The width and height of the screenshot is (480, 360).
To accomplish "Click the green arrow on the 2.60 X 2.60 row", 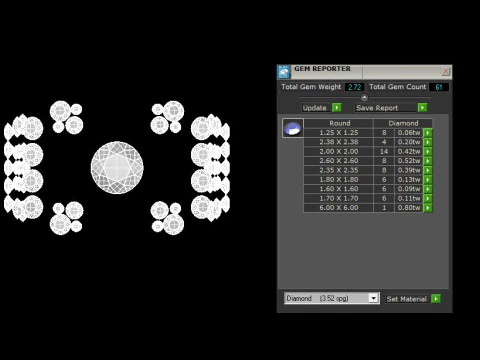I will point(428,161).
